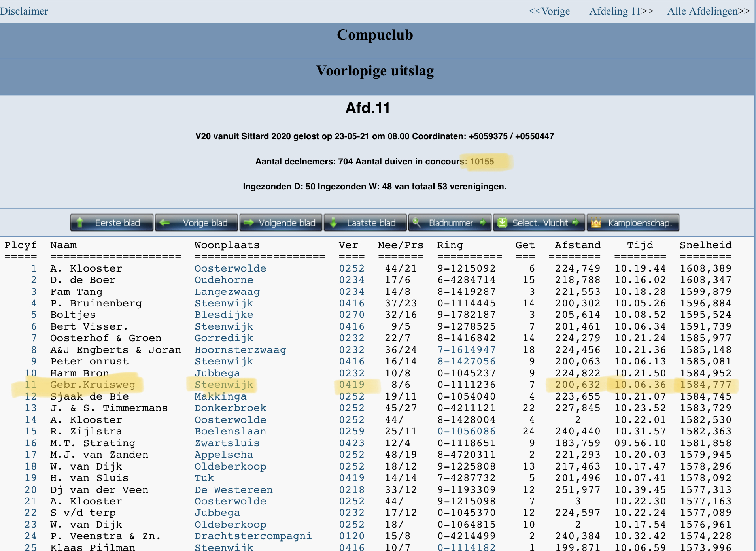Select the Voorlopige uitslag heading
Viewport: 756px width, 551px height.
(375, 71)
